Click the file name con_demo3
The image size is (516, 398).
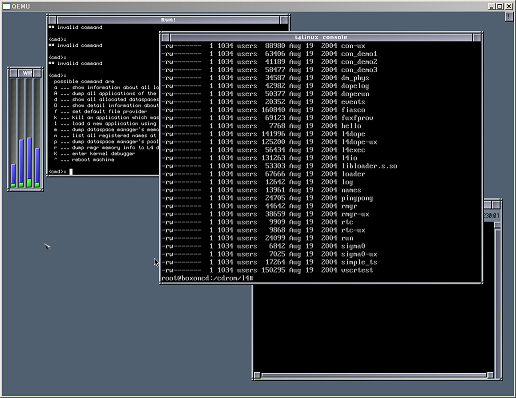[359, 70]
